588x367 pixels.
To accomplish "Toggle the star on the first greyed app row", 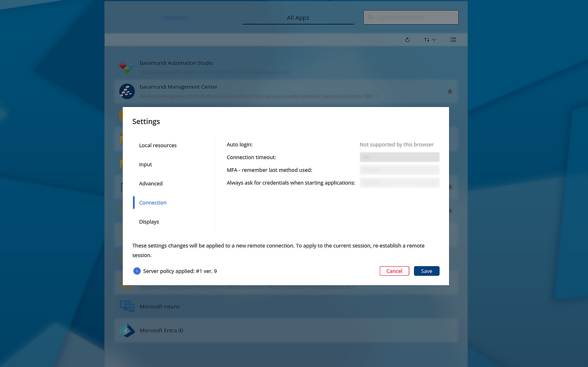I will (450, 187).
